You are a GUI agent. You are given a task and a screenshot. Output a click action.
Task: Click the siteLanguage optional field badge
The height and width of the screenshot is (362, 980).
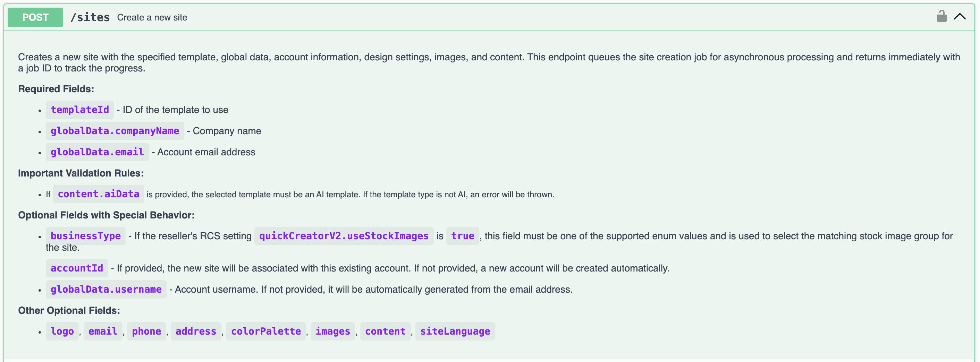pos(455,331)
